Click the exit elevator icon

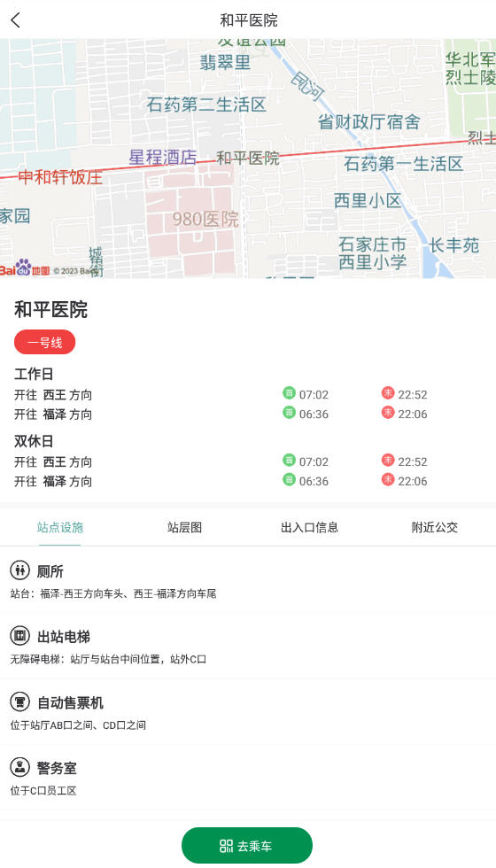tap(19, 636)
